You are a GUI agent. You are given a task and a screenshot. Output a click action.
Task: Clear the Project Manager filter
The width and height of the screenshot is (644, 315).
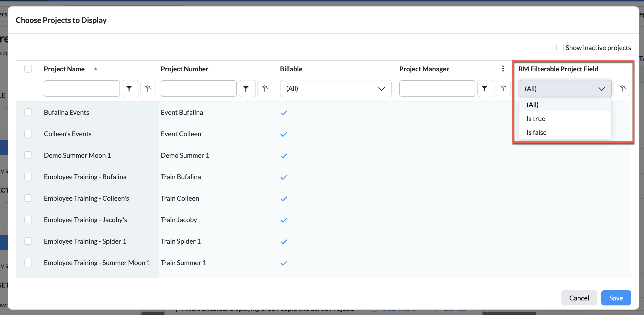[503, 88]
